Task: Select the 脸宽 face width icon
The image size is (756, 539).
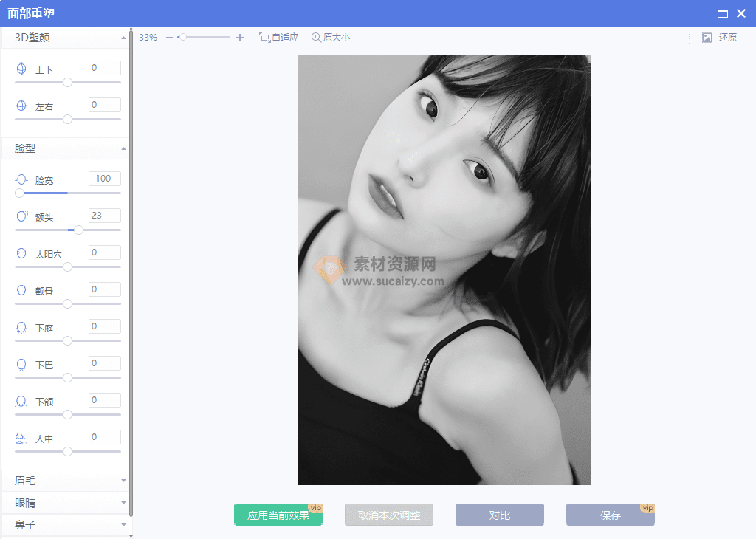Action: [x=21, y=179]
